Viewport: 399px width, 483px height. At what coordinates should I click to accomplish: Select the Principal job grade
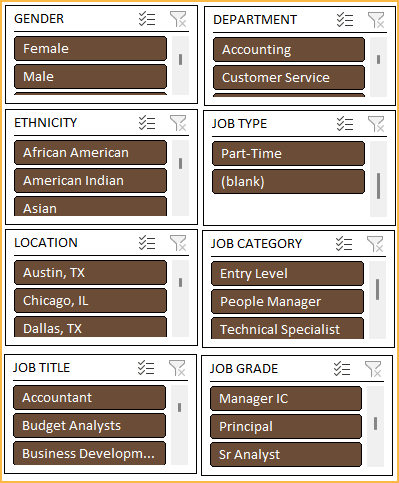pyautogui.click(x=286, y=427)
